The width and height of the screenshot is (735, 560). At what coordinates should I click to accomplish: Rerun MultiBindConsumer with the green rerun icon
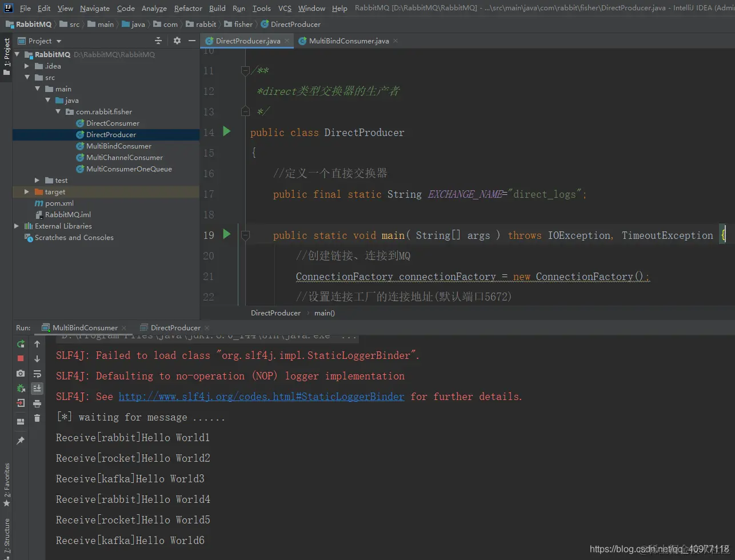pos(21,344)
